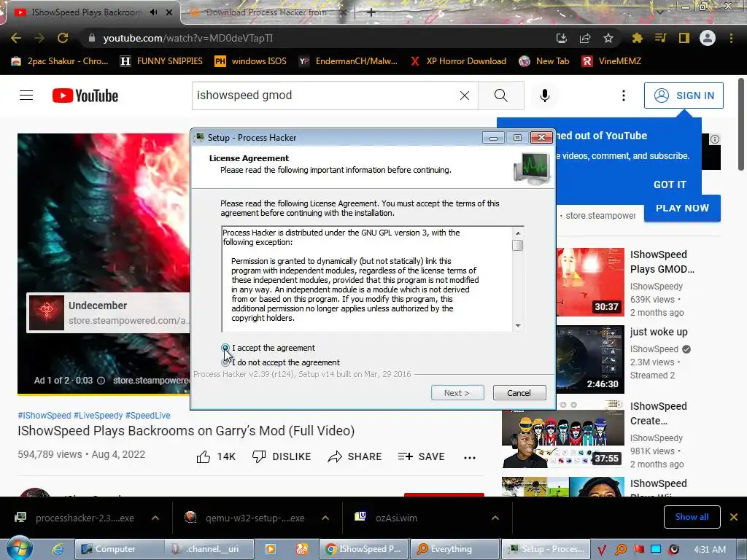Screen dimensions: 747x560
Task: Click the SHARE button under video
Action: pyautogui.click(x=355, y=456)
